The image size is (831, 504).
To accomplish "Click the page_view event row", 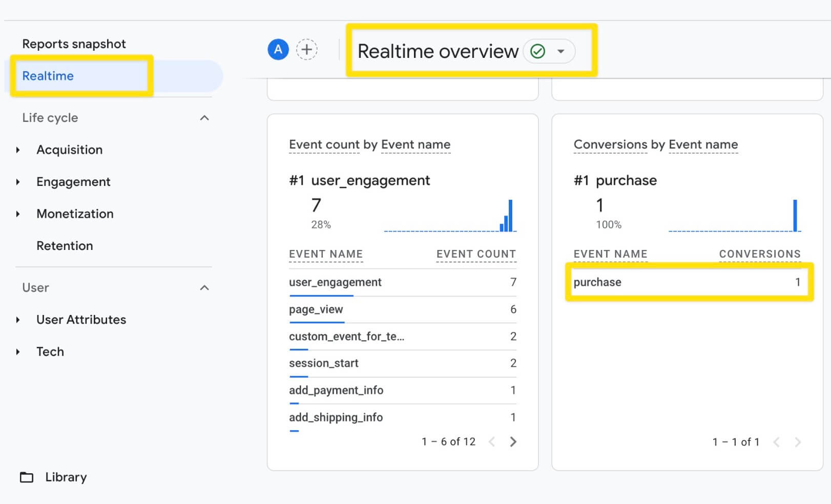I will (x=403, y=309).
